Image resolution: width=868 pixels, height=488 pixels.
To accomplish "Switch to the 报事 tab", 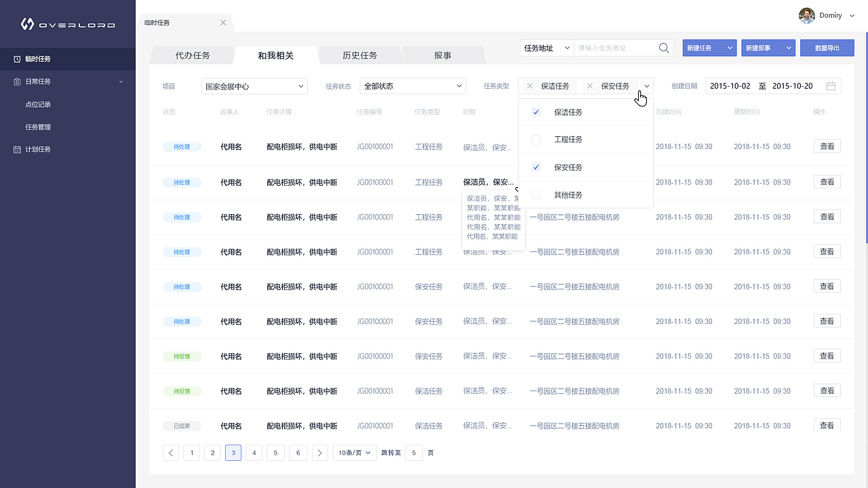I will 443,55.
